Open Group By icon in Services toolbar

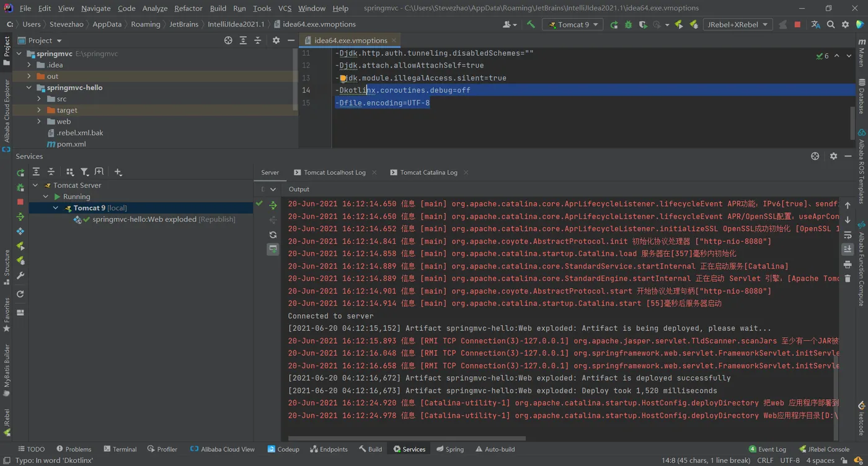(x=69, y=172)
